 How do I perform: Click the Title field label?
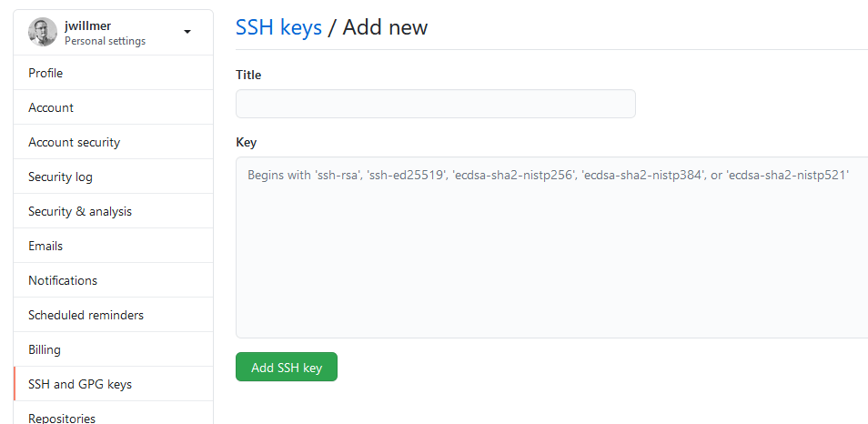pyautogui.click(x=248, y=75)
